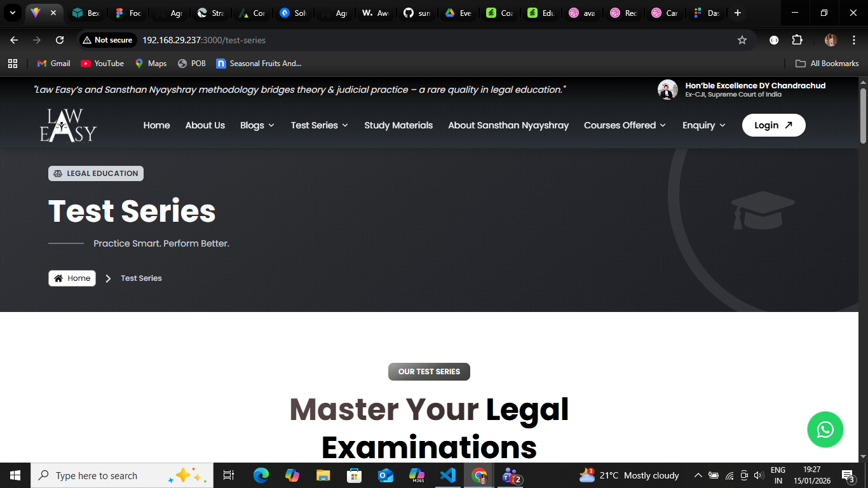Viewport: 868px width, 488px height.
Task: Click the Law Easy logo
Action: coord(68,125)
